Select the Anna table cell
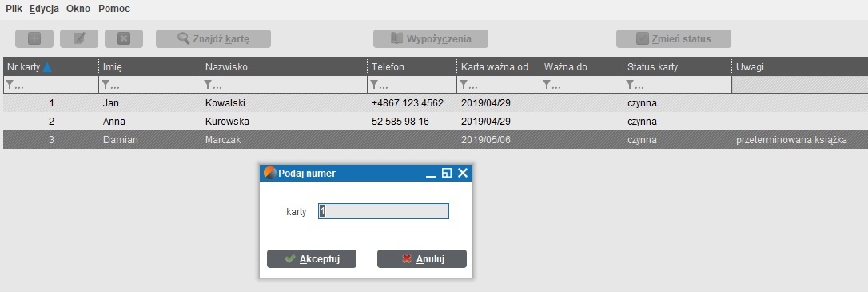The image size is (868, 292). [149, 122]
